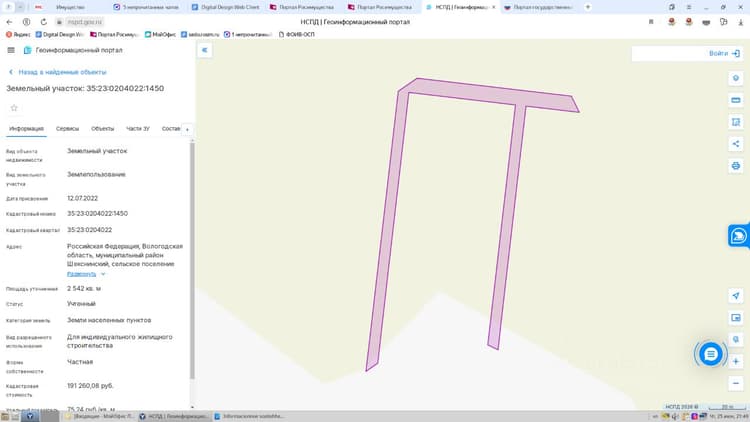This screenshot has height=422, width=750.
Task: Go back using the arrow next to the found-objects link
Action: [11, 72]
